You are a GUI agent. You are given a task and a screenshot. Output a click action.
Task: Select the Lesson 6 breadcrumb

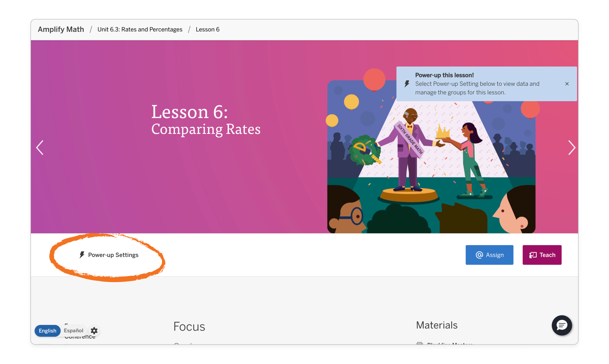(207, 29)
